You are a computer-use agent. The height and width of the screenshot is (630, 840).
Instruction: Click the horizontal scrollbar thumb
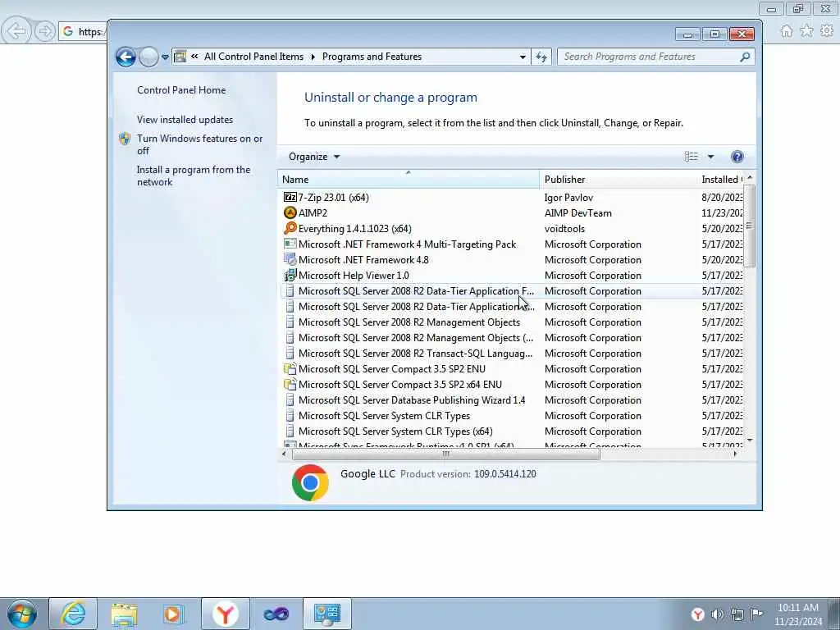[445, 454]
